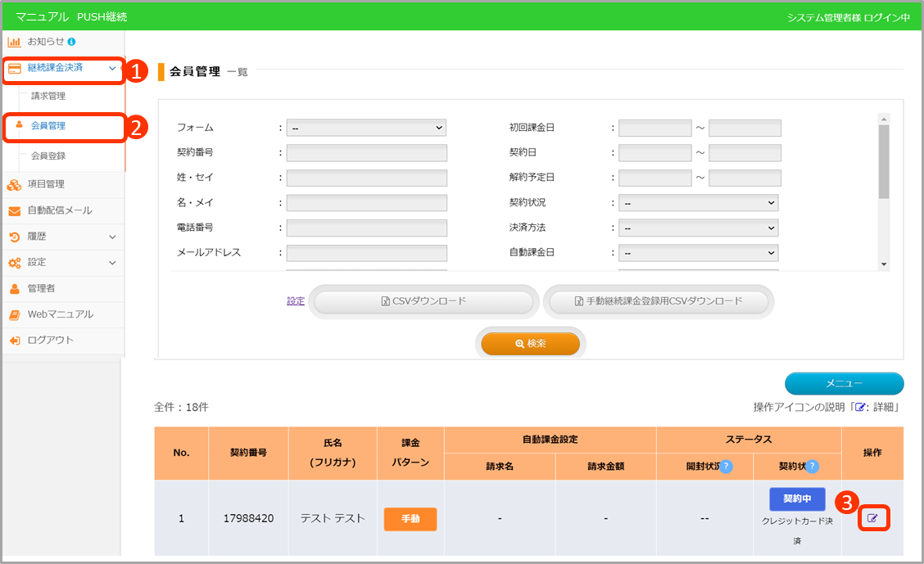Viewport: 924px width, 564px height.
Task: Click ログアウト in the sidebar
Action: pyautogui.click(x=50, y=341)
